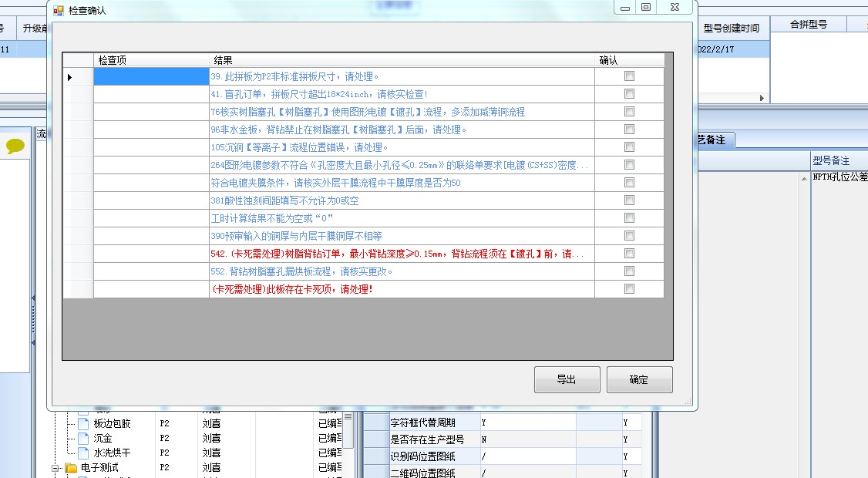Click up scroll arrow beside 型号备注 panel
Screen dimensions: 868x478
(x=804, y=178)
